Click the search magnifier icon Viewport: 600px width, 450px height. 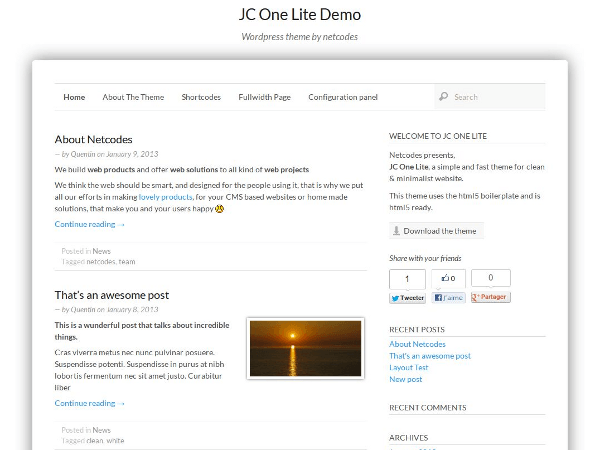tap(443, 97)
